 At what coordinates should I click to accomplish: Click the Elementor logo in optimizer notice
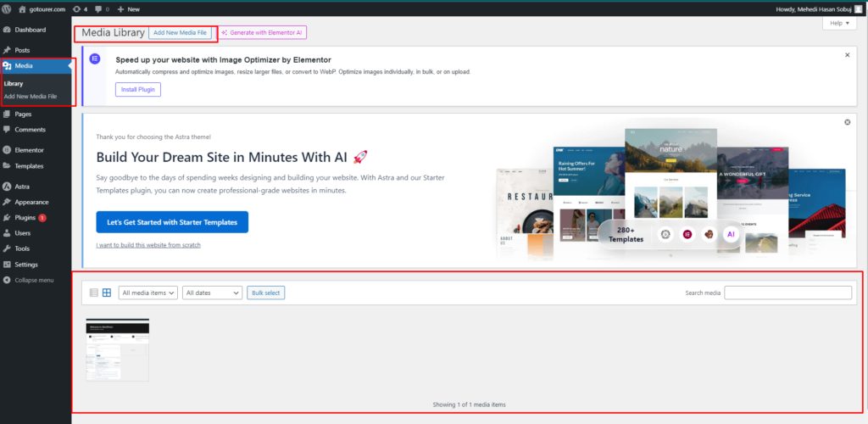pos(95,59)
